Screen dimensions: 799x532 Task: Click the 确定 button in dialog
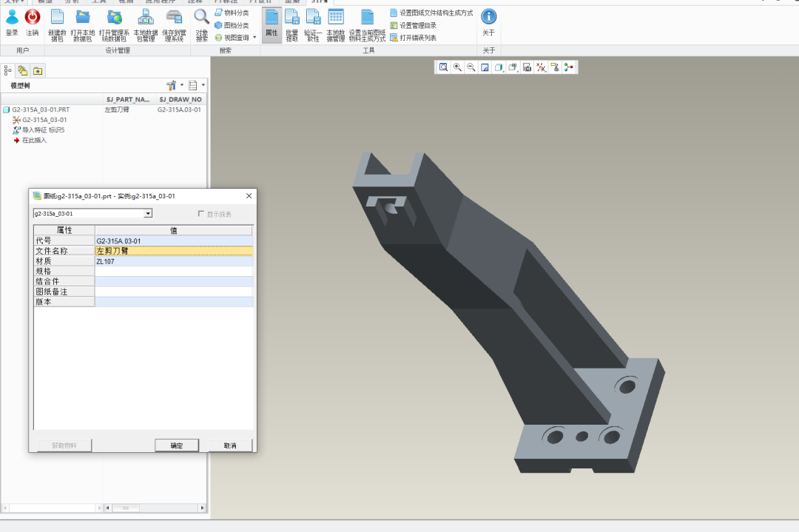point(177,445)
